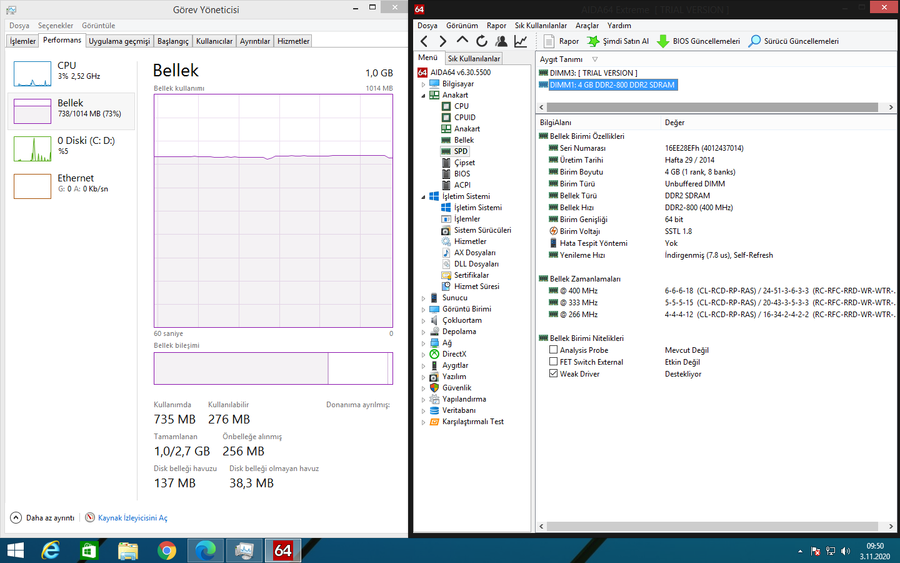Click the Rapor toolbar button

coord(561,41)
